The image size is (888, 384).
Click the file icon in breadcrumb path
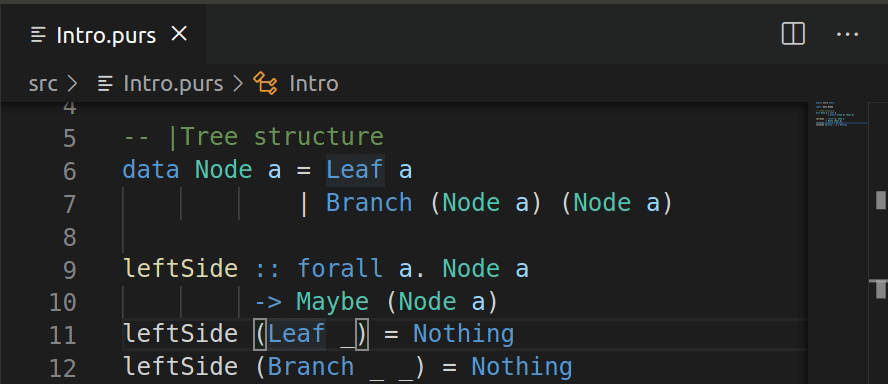(x=105, y=84)
